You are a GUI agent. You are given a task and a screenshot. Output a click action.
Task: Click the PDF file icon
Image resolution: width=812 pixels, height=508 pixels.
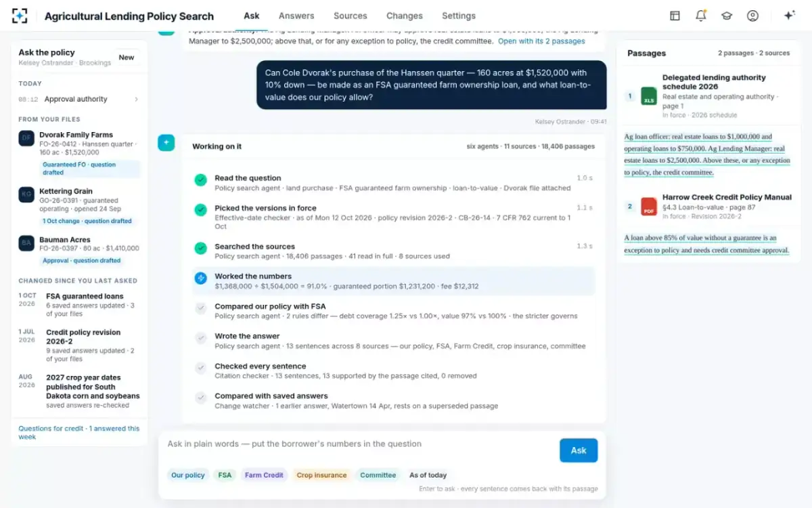(649, 207)
